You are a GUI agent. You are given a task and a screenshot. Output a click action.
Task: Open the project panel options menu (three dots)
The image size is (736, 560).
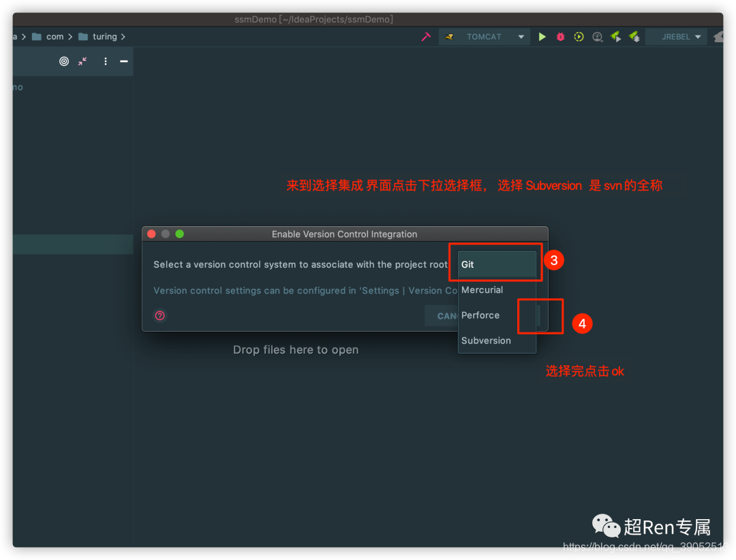coord(106,61)
